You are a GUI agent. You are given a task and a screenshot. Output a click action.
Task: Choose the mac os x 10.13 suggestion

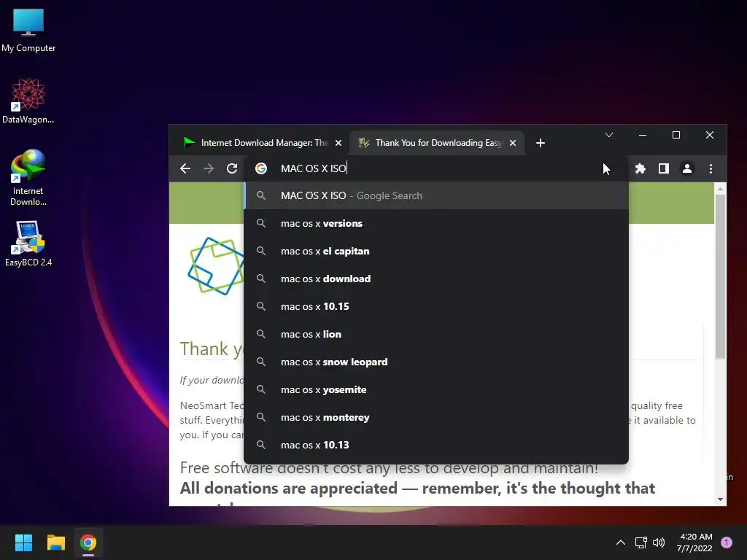(436, 445)
